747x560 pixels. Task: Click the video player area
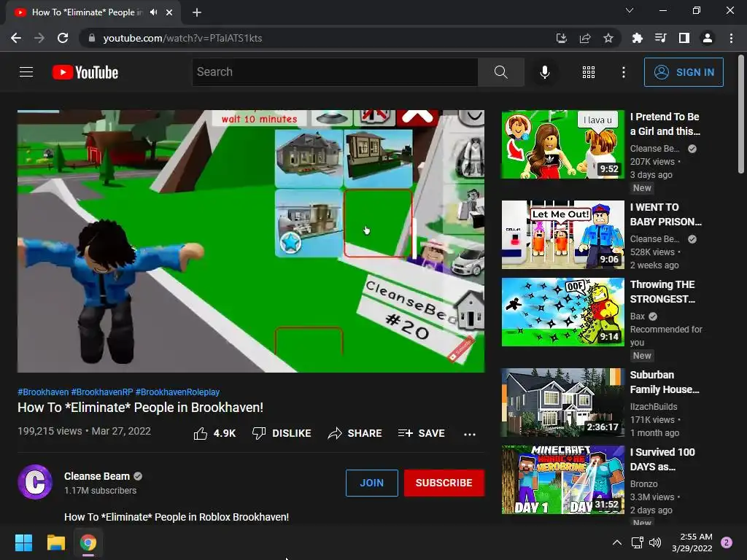coord(251,241)
